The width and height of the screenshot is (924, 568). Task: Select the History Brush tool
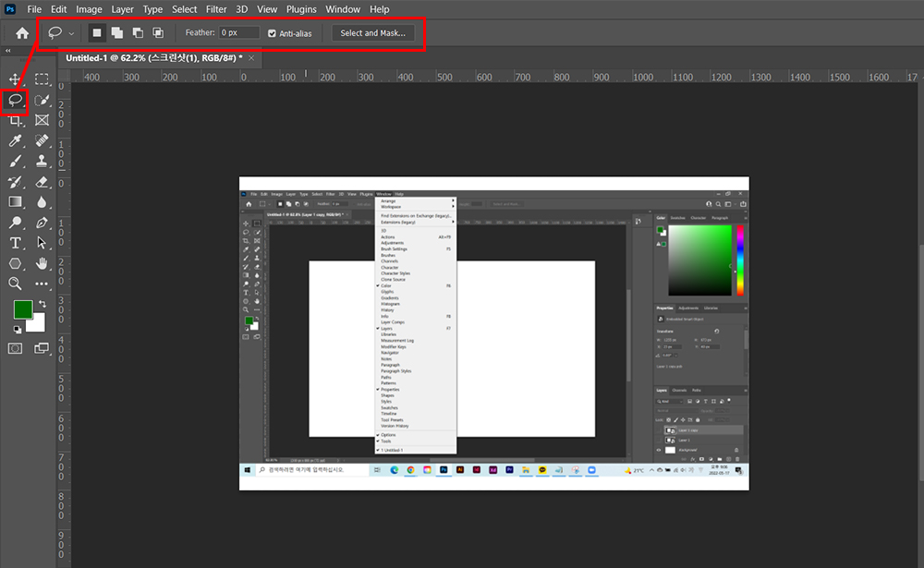[15, 181]
